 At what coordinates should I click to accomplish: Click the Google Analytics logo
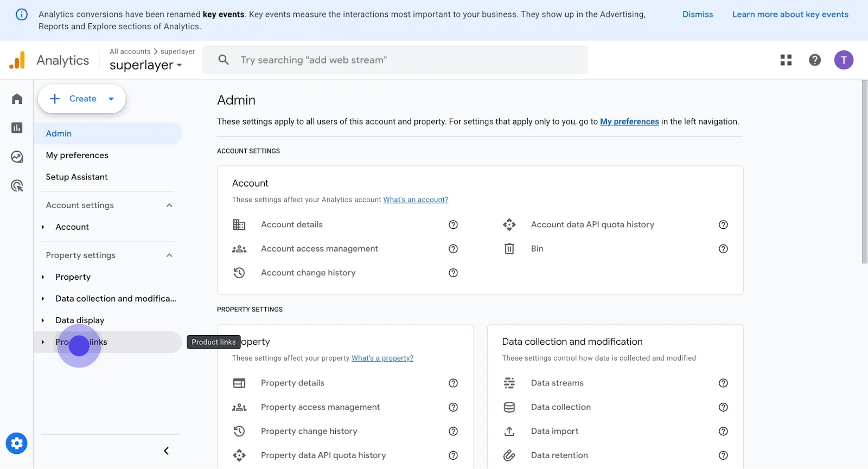point(17,60)
